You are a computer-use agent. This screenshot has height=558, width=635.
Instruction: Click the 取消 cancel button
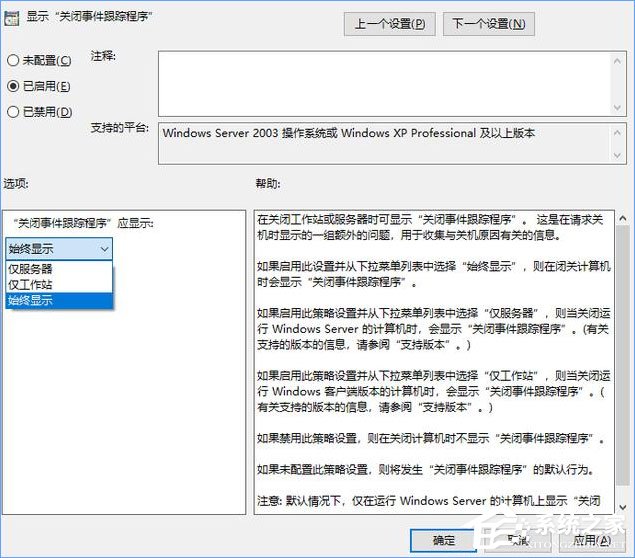(518, 540)
